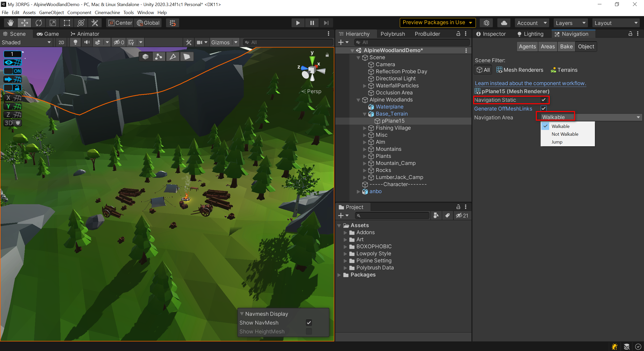Click the Project search field
Screen dimensions: 644x351
392,216
